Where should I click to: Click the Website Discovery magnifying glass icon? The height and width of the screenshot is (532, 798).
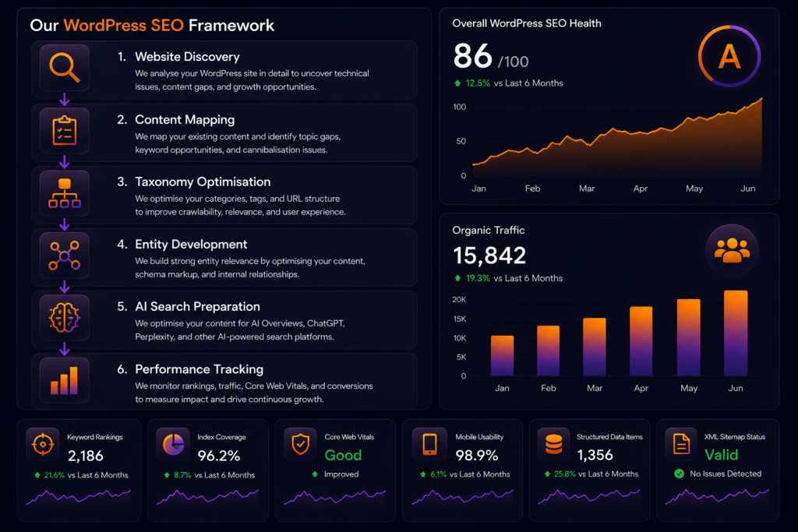(x=65, y=68)
